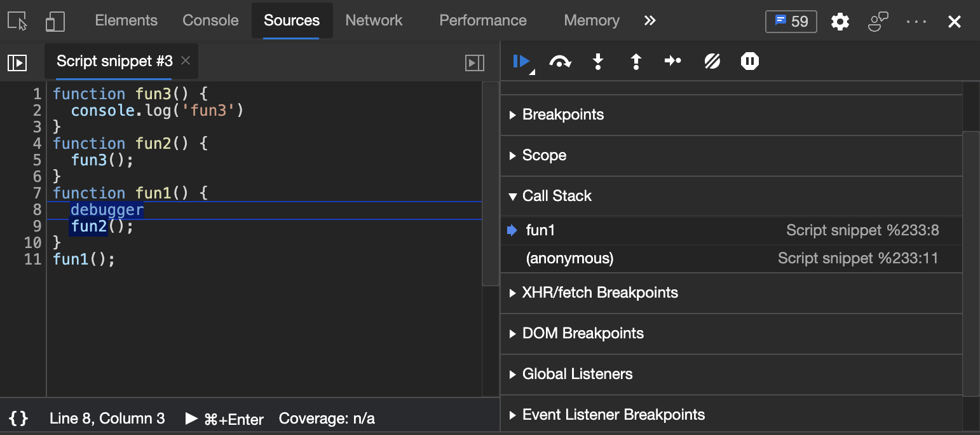Toggle device emulation mode

coord(55,21)
